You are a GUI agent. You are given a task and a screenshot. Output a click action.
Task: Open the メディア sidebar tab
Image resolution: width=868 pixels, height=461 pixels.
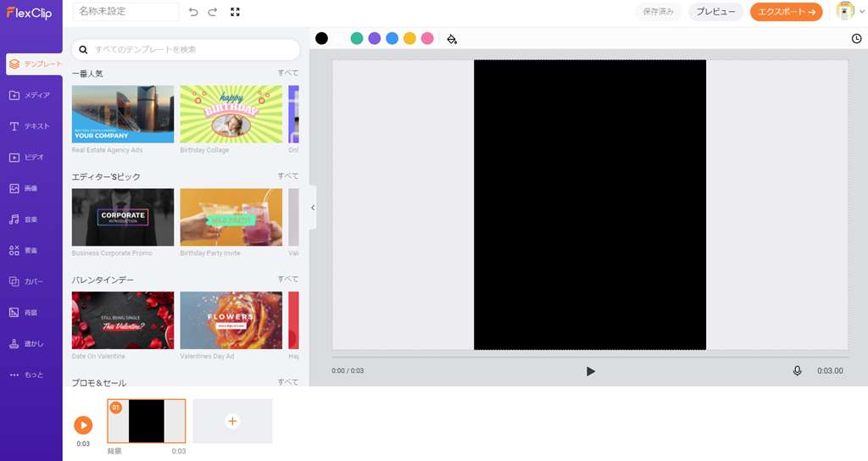point(31,95)
